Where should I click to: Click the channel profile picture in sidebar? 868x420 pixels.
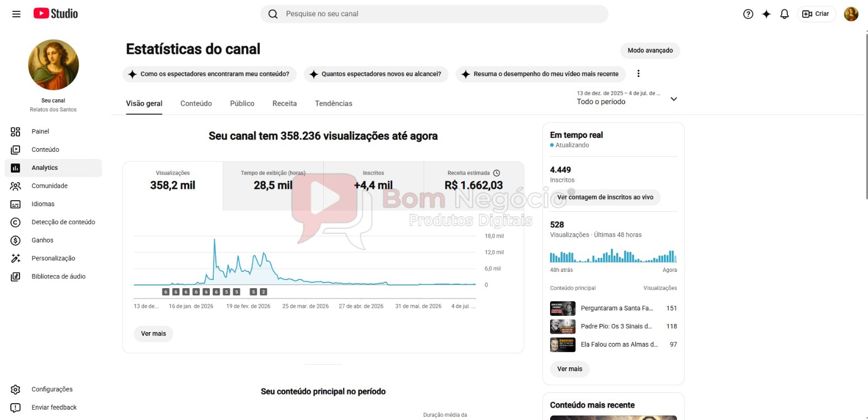coord(53,65)
